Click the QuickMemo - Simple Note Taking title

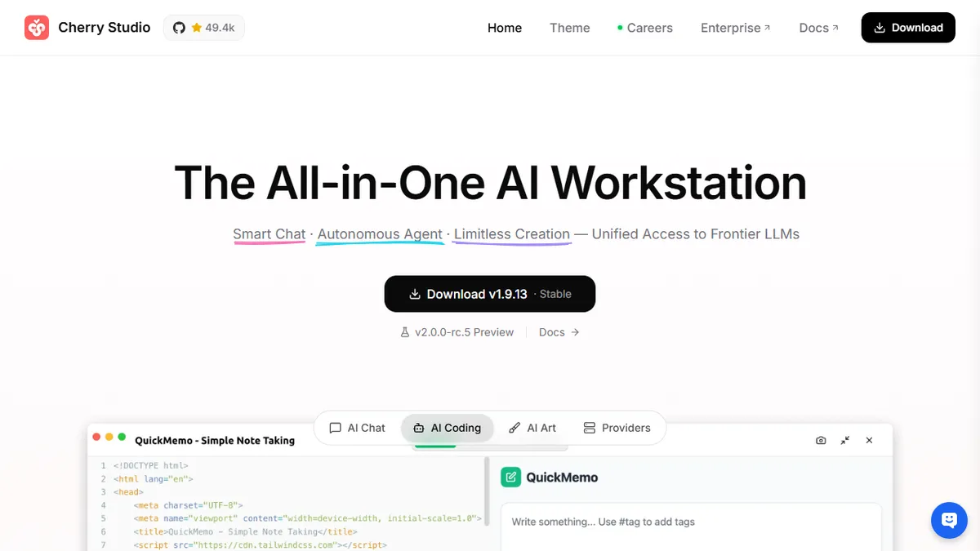pos(215,440)
